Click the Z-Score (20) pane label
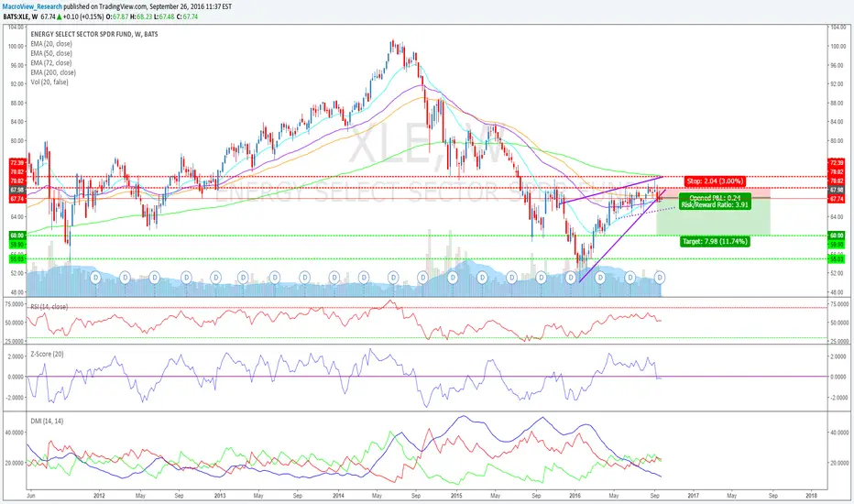Screen dimensions: 854x504 47,354
